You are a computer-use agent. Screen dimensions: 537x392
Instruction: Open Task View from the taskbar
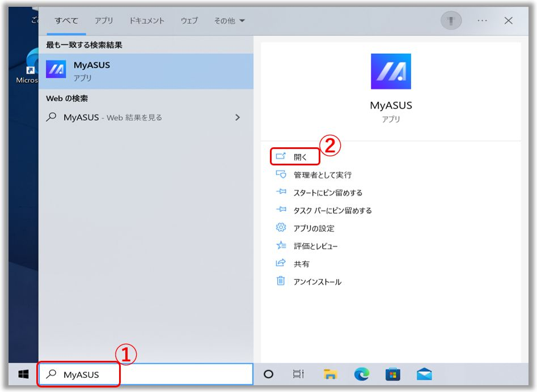pos(298,374)
